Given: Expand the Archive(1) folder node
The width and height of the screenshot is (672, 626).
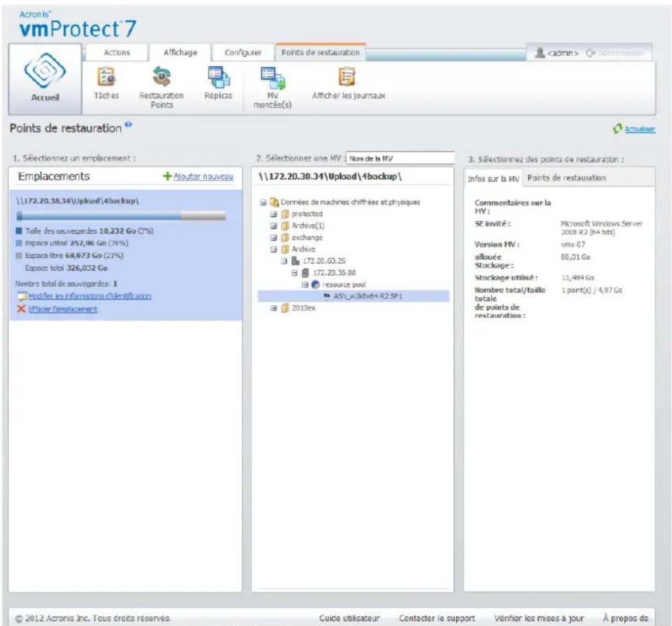Looking at the screenshot, I should click(x=274, y=226).
